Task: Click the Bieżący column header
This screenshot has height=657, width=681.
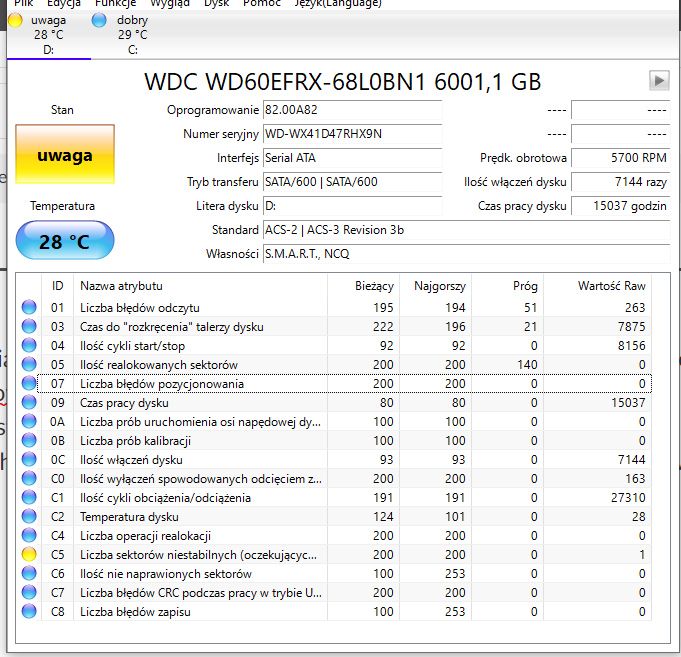Action: (363, 286)
